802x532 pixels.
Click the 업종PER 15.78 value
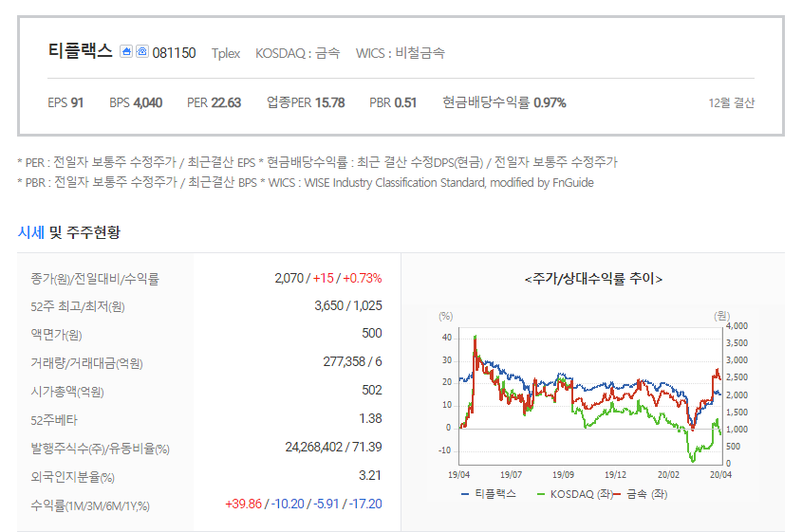(306, 102)
